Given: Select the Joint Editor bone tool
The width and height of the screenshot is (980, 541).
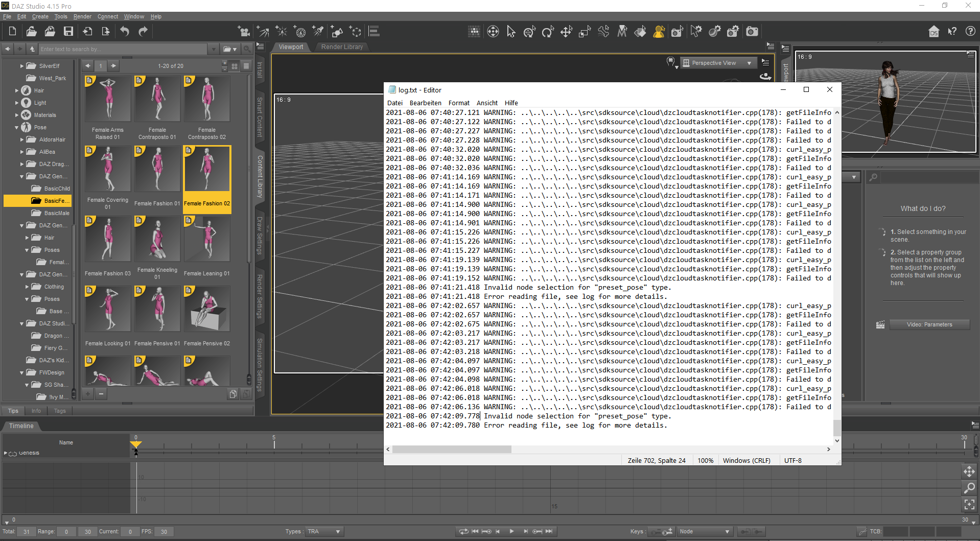Looking at the screenshot, I should [x=603, y=32].
